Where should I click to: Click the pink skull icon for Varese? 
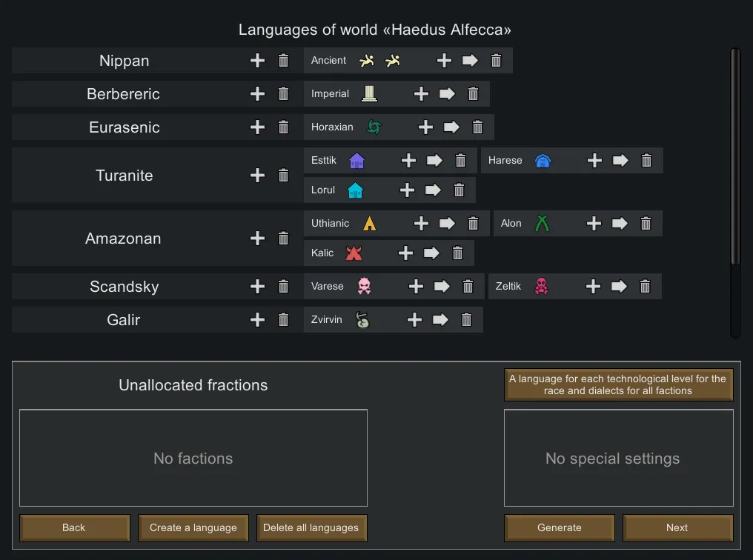[364, 287]
